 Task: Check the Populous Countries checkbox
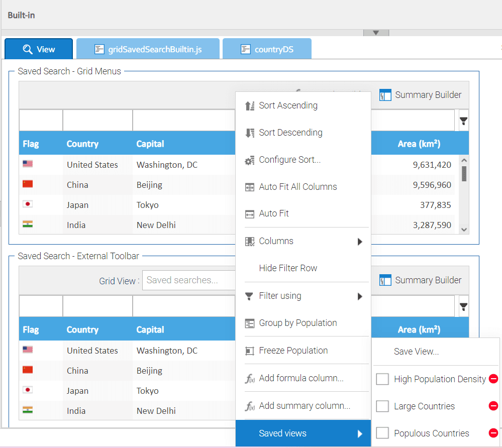(x=382, y=433)
